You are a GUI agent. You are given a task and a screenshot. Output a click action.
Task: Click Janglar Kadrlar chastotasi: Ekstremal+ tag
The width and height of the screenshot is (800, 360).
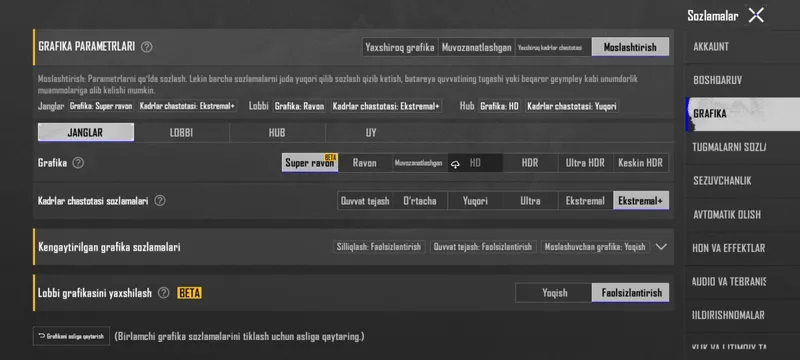point(187,107)
